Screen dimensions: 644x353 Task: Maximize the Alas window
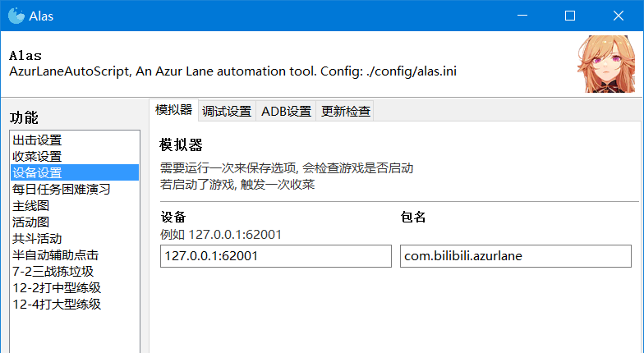(569, 16)
